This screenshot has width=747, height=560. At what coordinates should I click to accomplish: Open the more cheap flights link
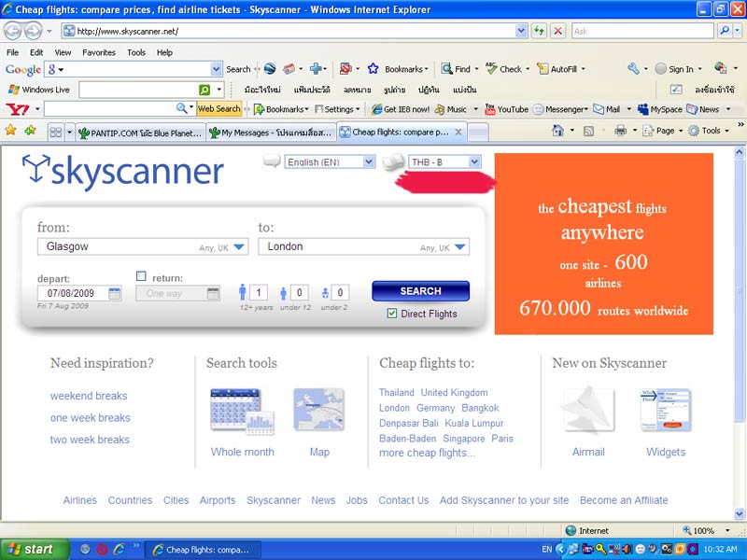point(427,453)
